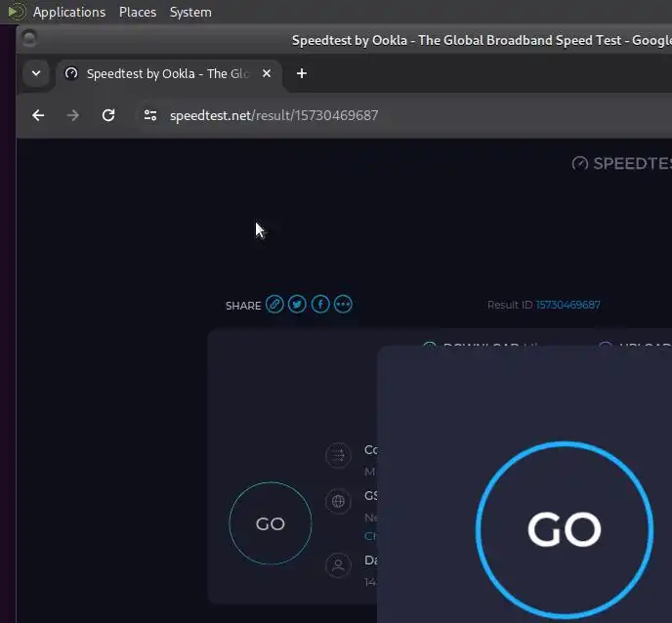This screenshot has height=623, width=672.
Task: Click the SHARE label text
Action: [x=243, y=306]
